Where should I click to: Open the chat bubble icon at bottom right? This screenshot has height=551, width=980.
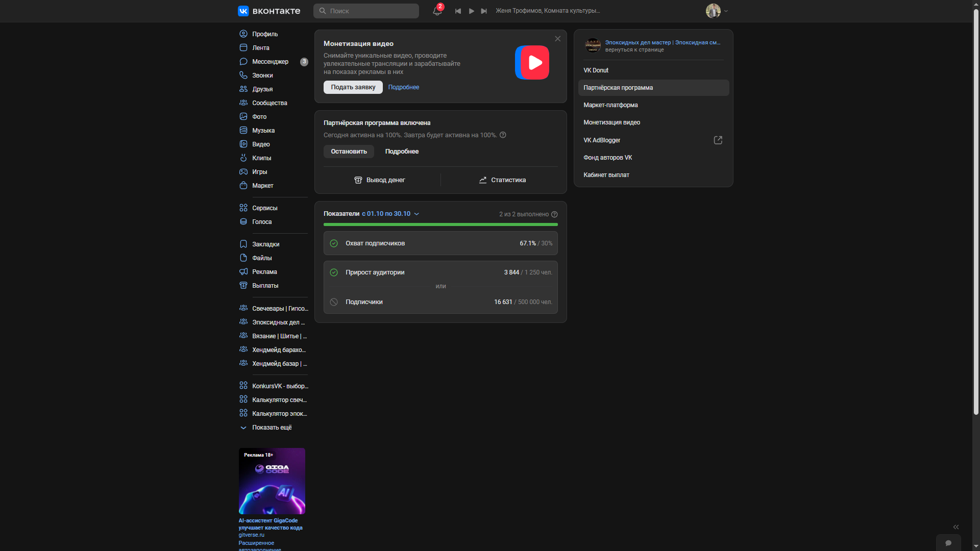point(948,543)
